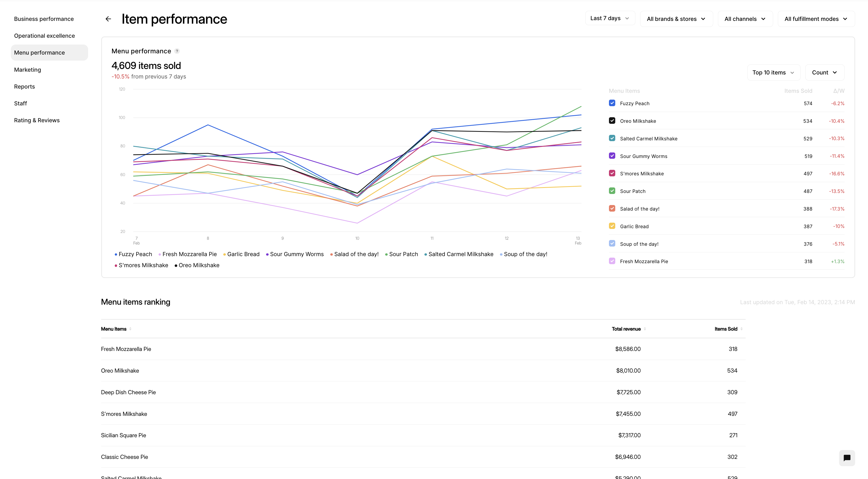Viewport: 868px width, 479px height.
Task: Expand the All channels dropdown
Action: coord(745,19)
